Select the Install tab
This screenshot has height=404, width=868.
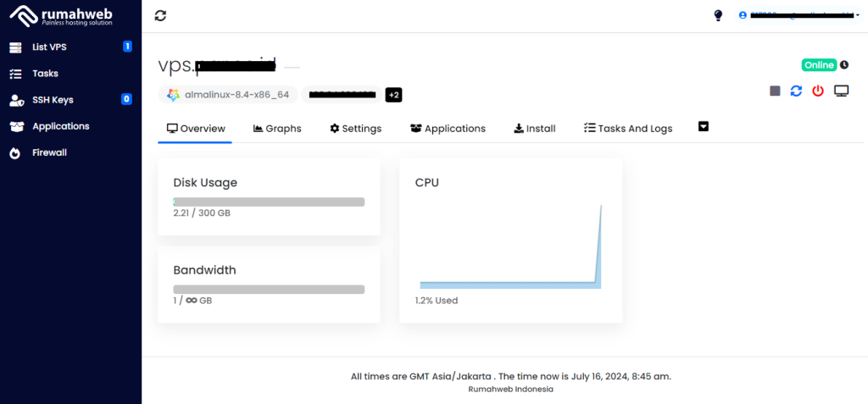[x=534, y=129]
